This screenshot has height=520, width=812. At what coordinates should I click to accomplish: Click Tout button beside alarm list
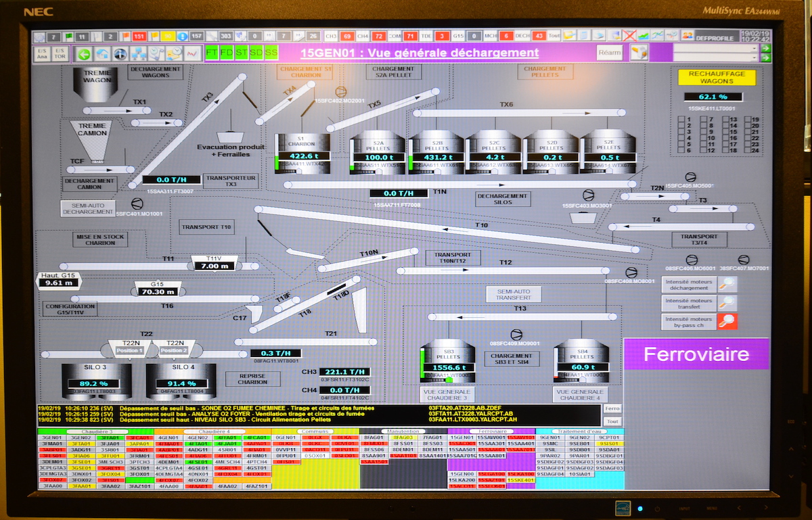(612, 421)
